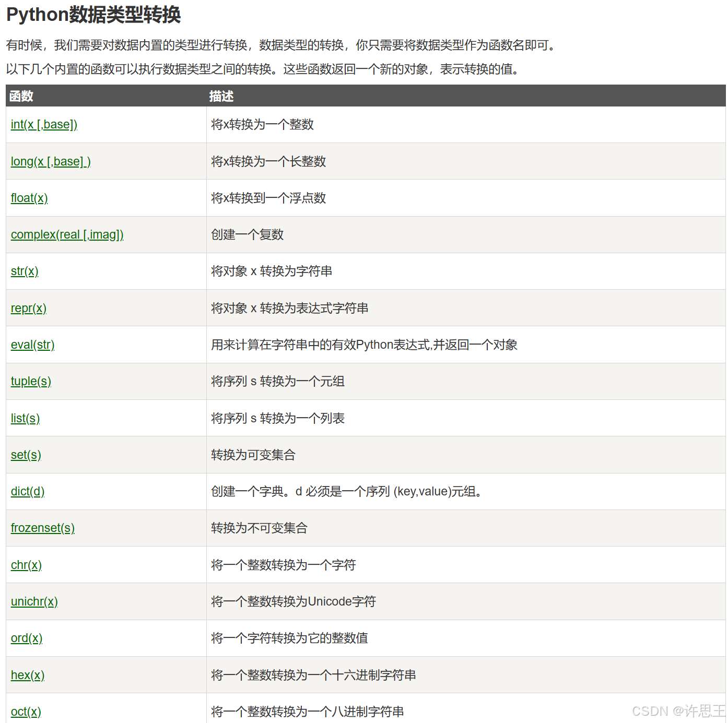Click the '函数' column header
Screen dimensions: 728x723
[21, 96]
